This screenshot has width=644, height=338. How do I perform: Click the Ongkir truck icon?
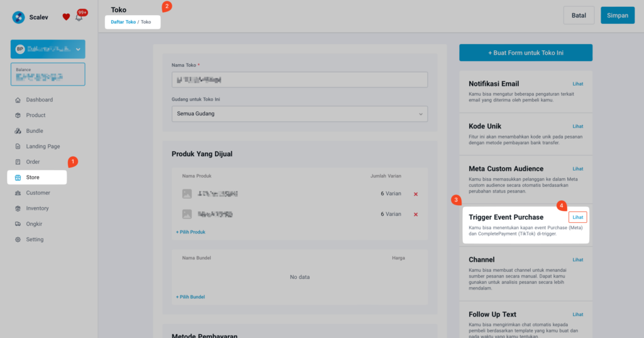18,224
